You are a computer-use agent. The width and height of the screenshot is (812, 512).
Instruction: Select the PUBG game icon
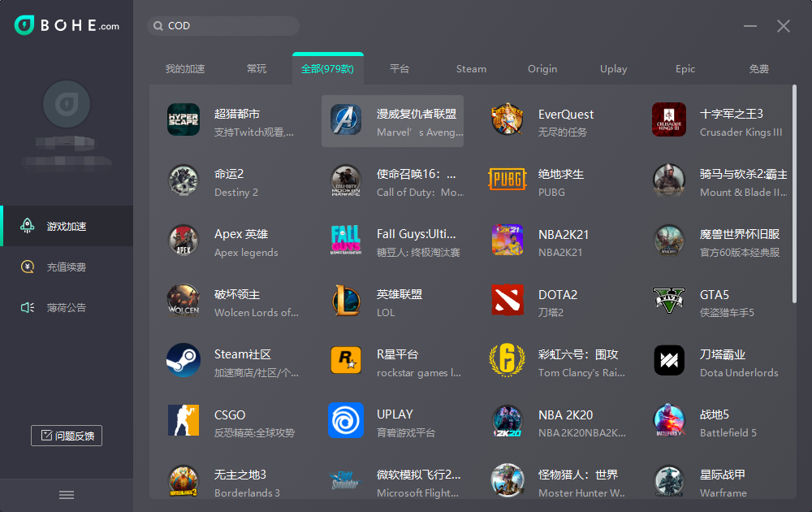507,180
